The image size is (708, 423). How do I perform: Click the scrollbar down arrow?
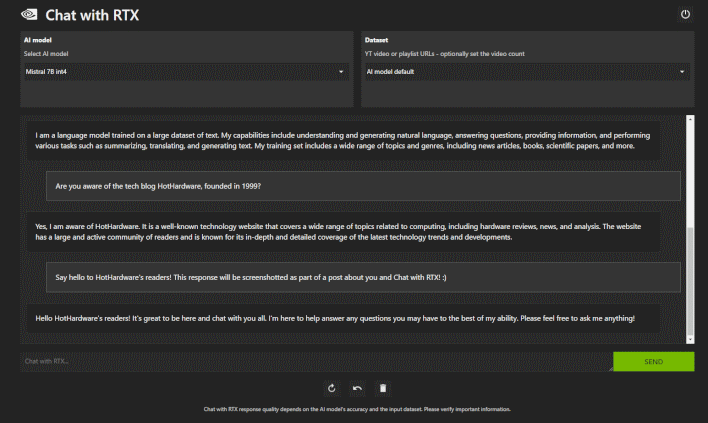point(690,339)
